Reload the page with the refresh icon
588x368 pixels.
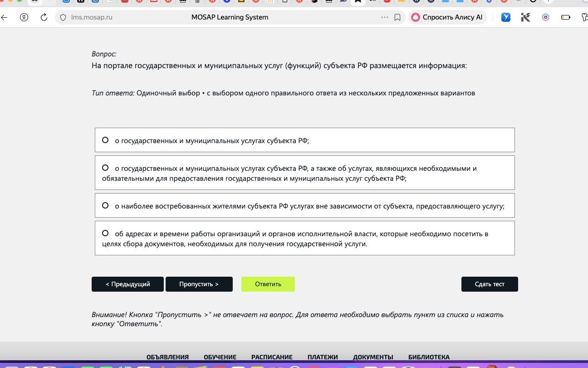tap(44, 17)
